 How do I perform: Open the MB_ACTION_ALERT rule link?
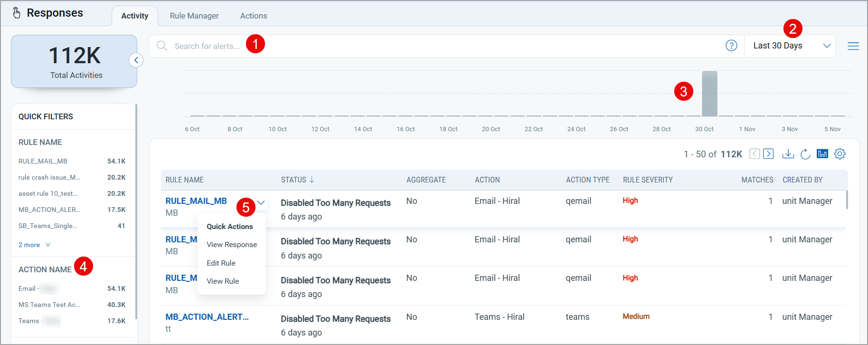pos(207,317)
